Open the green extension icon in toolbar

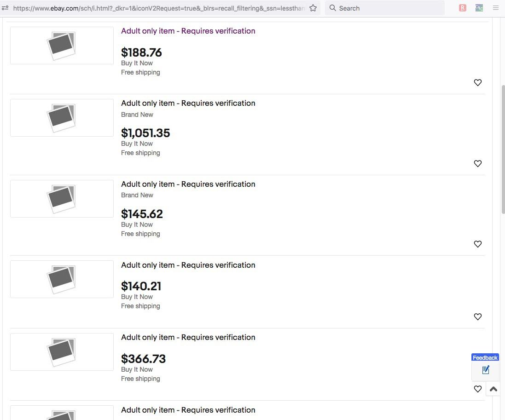[479, 8]
